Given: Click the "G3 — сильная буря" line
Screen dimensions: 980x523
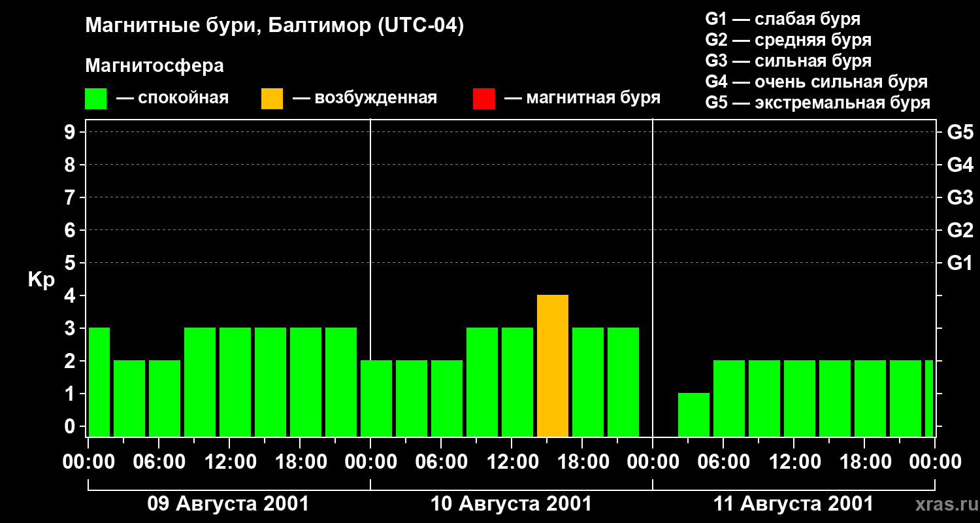Looking at the screenshot, I should tap(788, 61).
